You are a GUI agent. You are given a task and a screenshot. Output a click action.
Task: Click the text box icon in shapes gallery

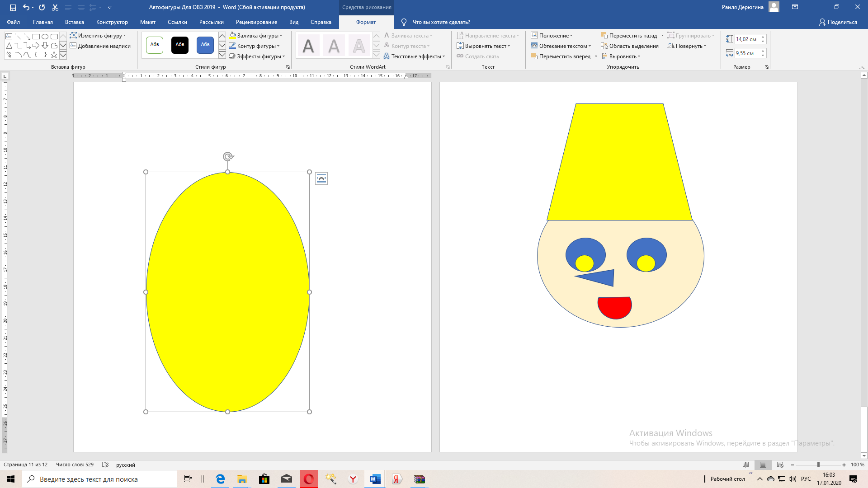[x=9, y=37]
